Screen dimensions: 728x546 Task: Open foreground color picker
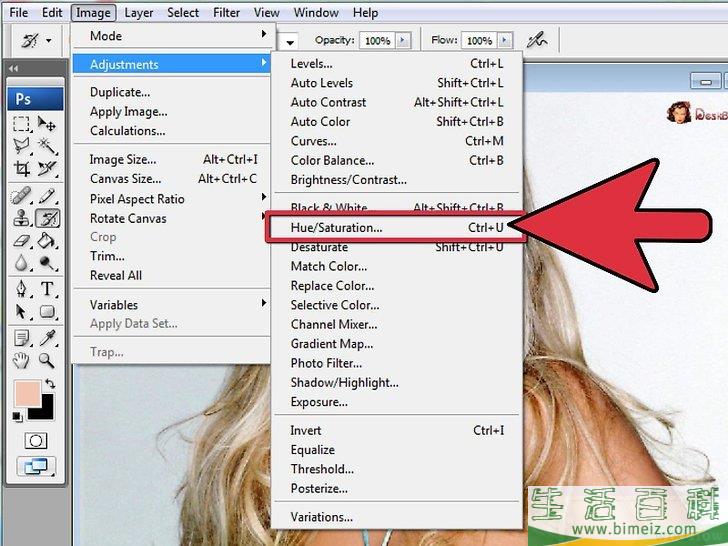point(27,394)
